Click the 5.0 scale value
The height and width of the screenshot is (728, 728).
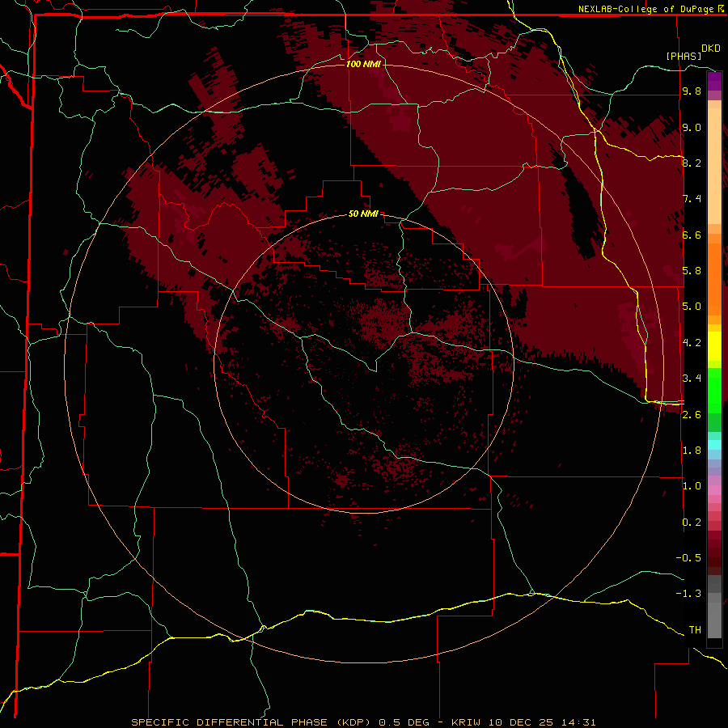click(692, 307)
